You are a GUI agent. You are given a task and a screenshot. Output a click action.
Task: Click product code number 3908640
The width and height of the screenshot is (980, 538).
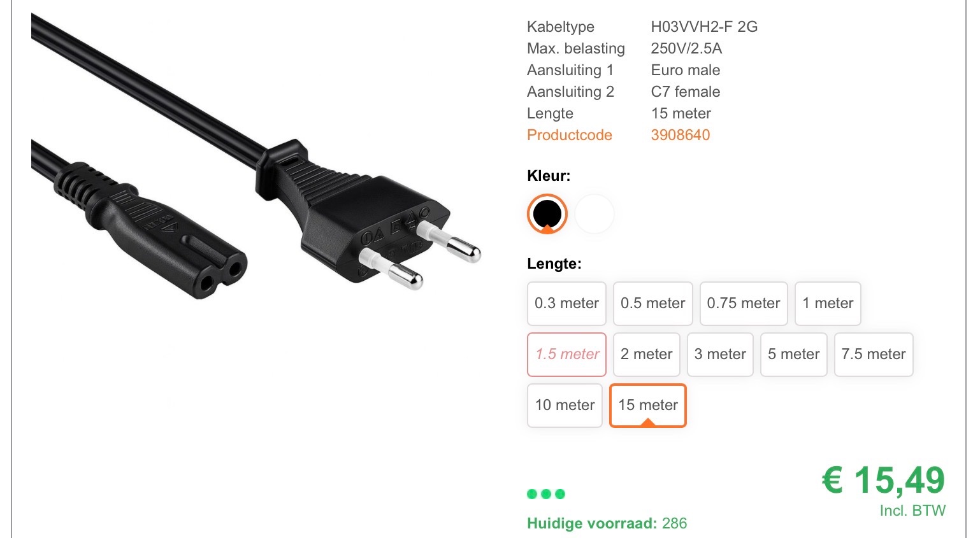point(680,135)
